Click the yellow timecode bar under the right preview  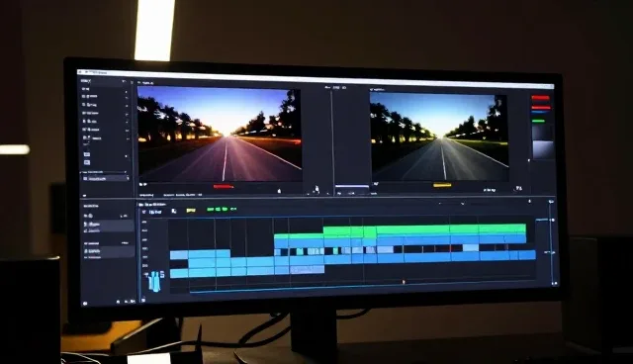442,185
